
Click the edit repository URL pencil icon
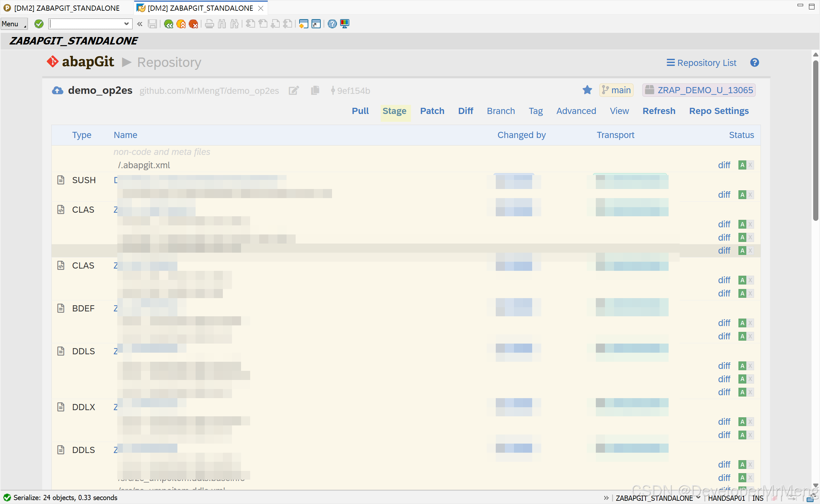click(x=293, y=91)
